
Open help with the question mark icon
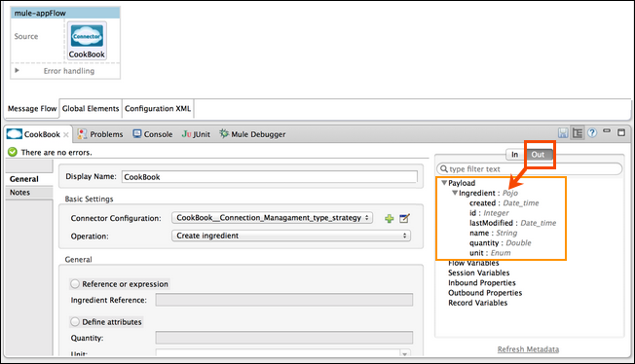pos(592,132)
